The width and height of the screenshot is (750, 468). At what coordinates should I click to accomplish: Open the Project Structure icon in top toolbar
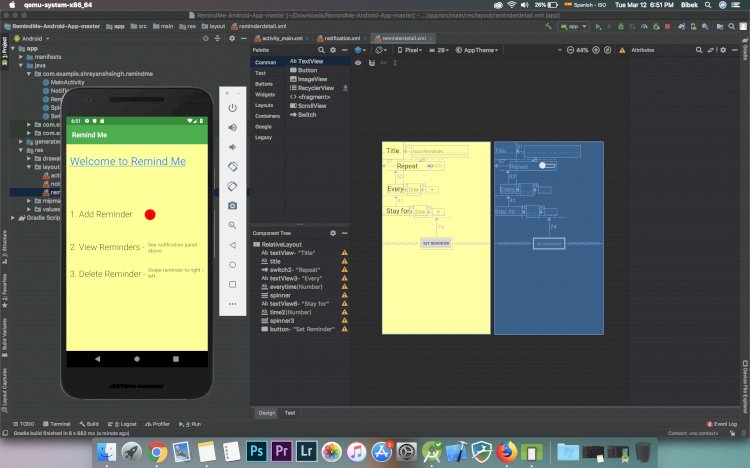coord(720,27)
